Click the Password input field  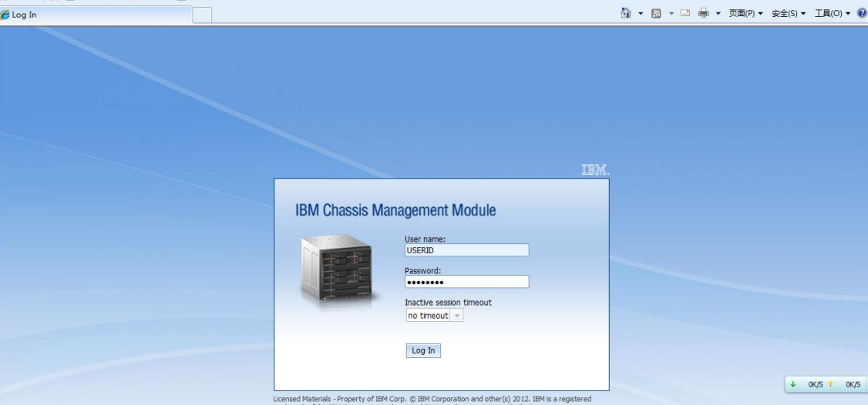(466, 282)
